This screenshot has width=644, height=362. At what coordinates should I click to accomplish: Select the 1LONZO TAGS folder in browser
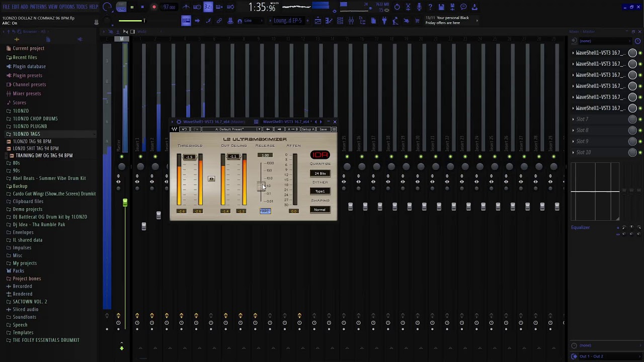point(26,134)
